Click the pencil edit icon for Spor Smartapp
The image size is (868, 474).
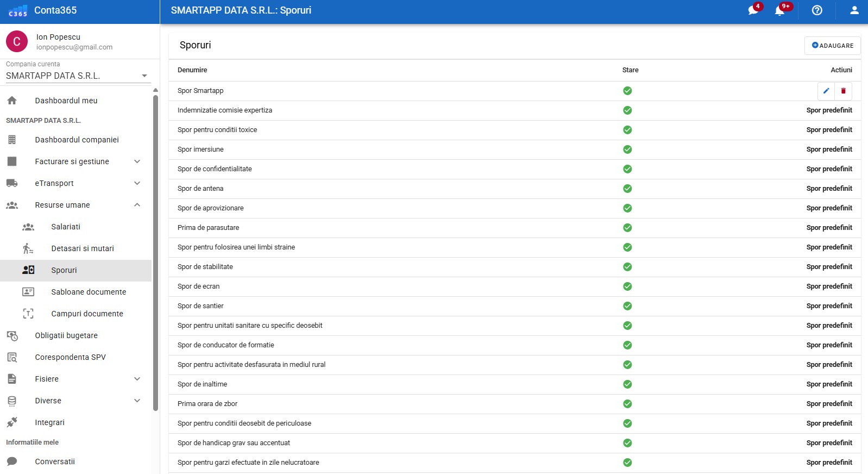826,91
